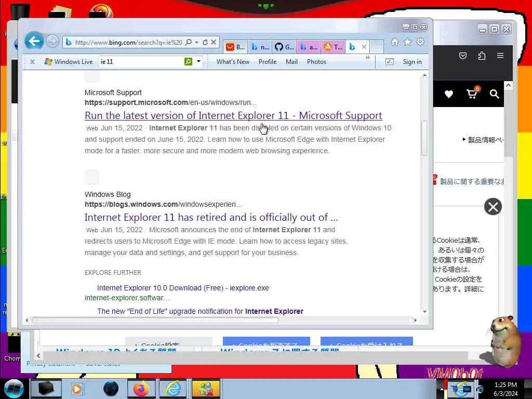Go back with the blue Back arrow

click(34, 42)
